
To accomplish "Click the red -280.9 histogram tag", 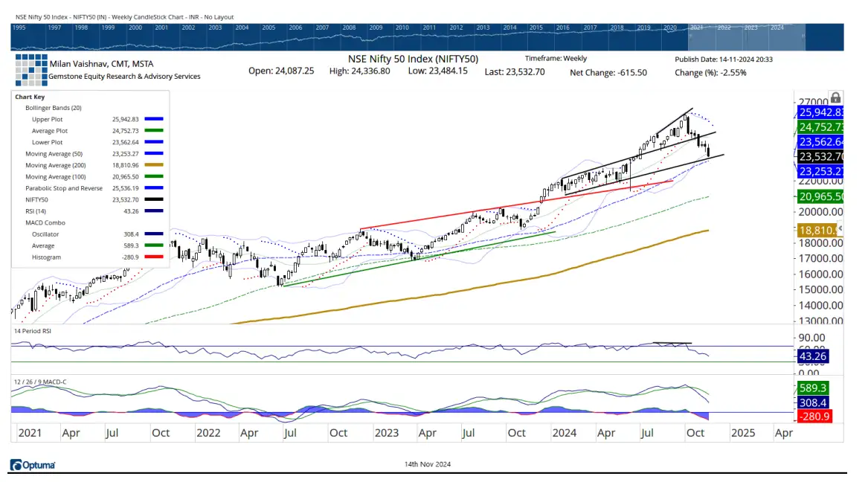I will [x=814, y=416].
